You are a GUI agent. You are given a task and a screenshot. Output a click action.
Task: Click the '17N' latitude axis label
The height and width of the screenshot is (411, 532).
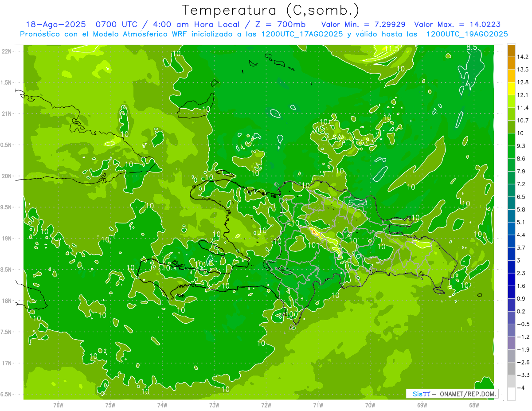coord(6,363)
